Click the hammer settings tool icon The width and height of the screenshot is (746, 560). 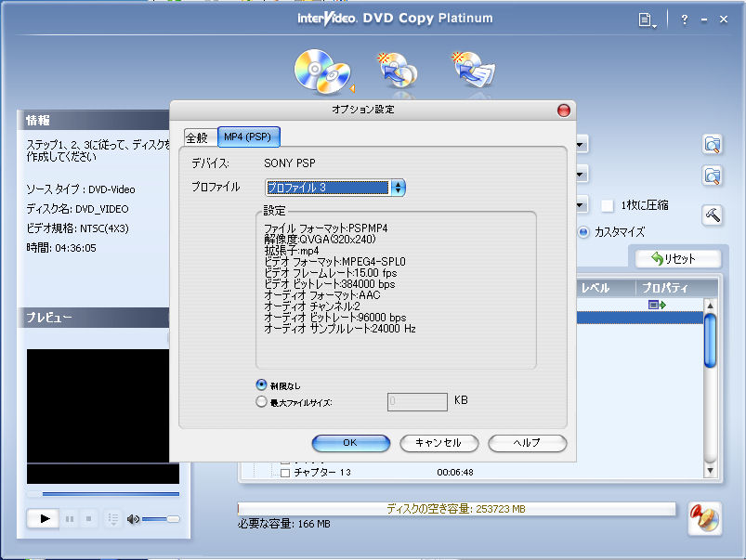713,215
